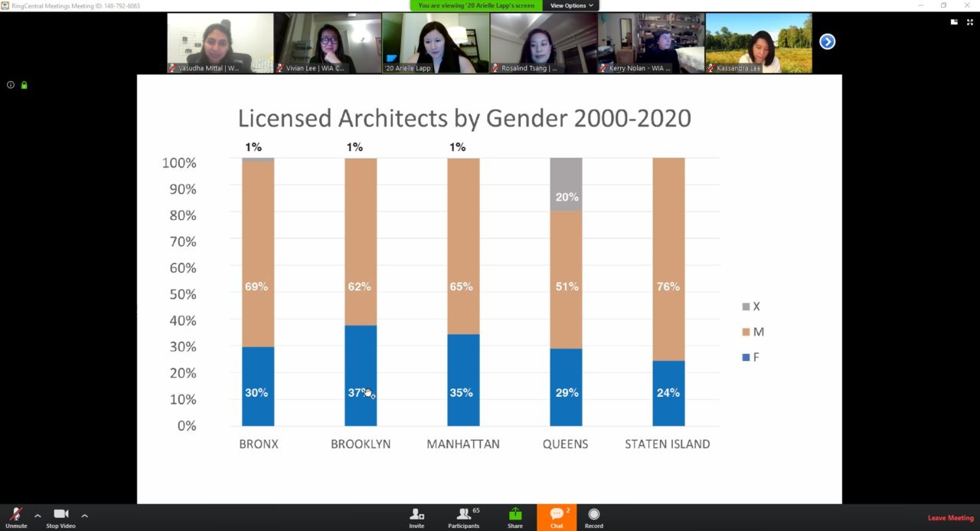Click the Leave Meeting button

point(950,518)
